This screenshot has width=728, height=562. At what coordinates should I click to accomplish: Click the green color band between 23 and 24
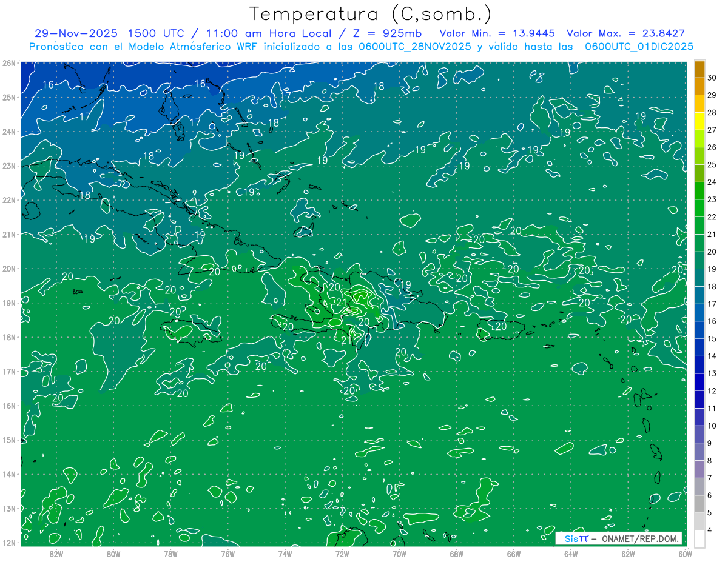(699, 191)
